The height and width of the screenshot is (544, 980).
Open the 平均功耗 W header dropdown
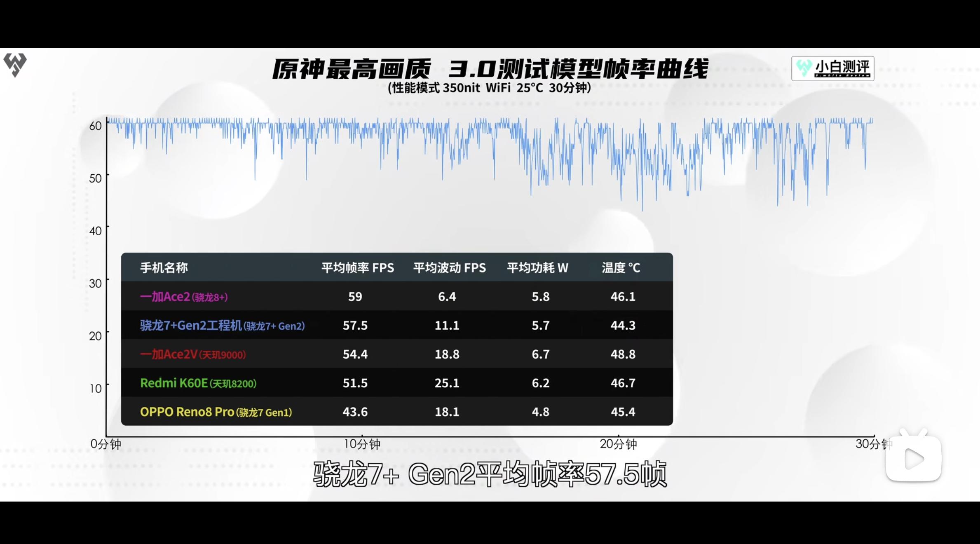tap(538, 268)
